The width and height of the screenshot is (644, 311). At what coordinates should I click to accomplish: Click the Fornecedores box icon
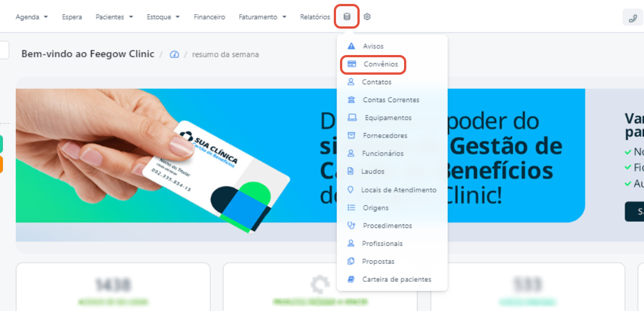pyautogui.click(x=351, y=135)
